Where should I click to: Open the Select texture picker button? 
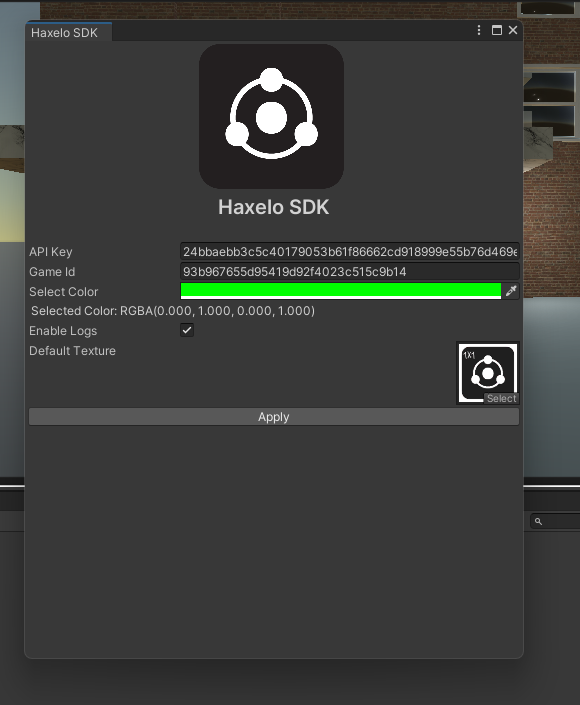pos(501,398)
